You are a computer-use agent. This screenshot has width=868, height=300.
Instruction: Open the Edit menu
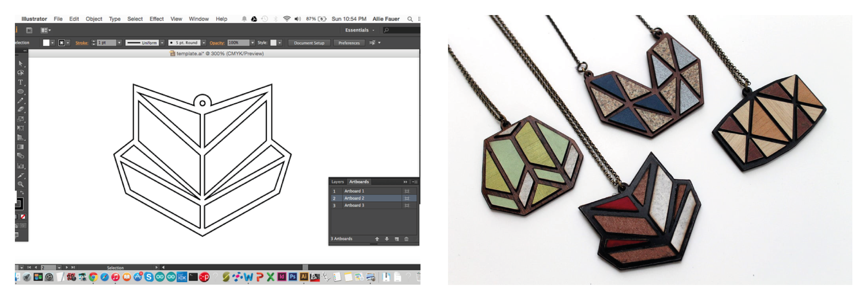[74, 19]
